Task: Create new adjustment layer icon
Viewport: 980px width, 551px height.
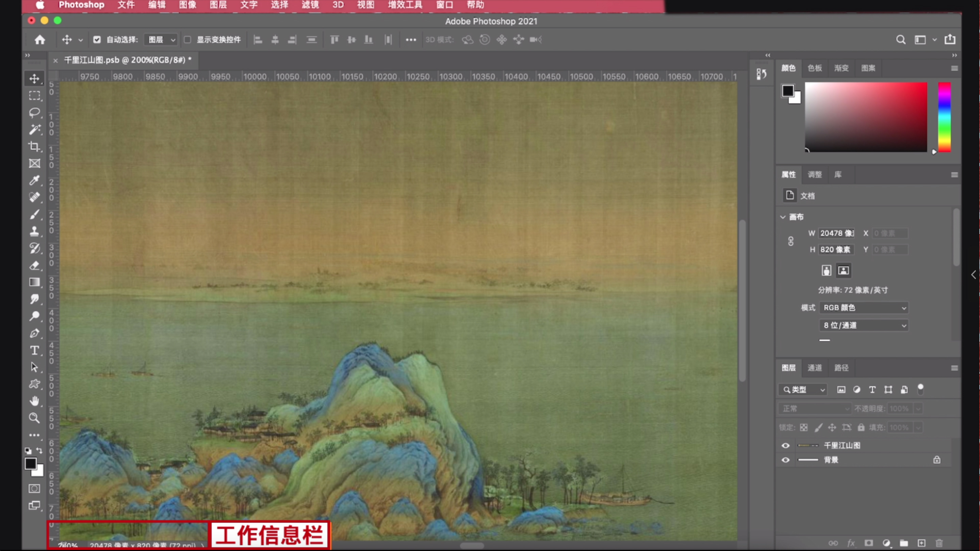Action: (x=886, y=543)
